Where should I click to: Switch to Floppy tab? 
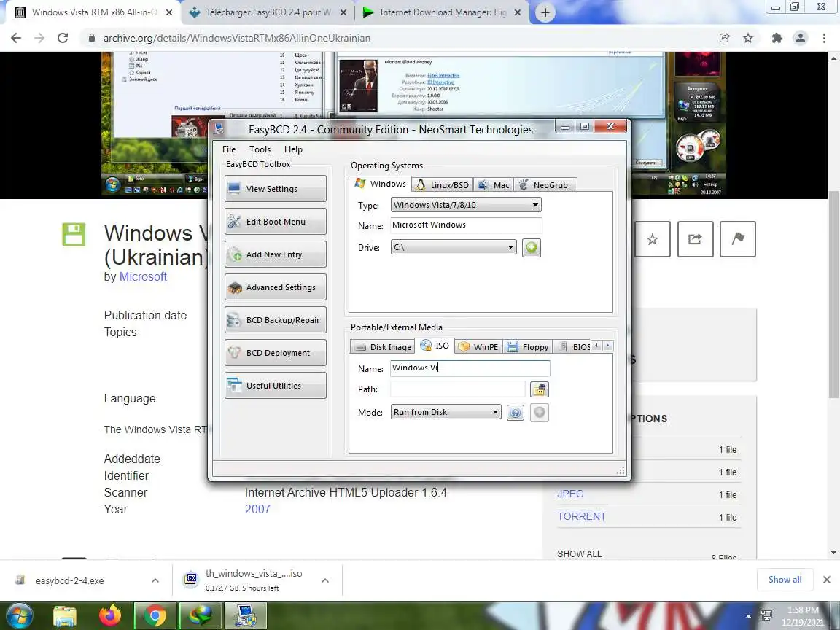point(528,346)
